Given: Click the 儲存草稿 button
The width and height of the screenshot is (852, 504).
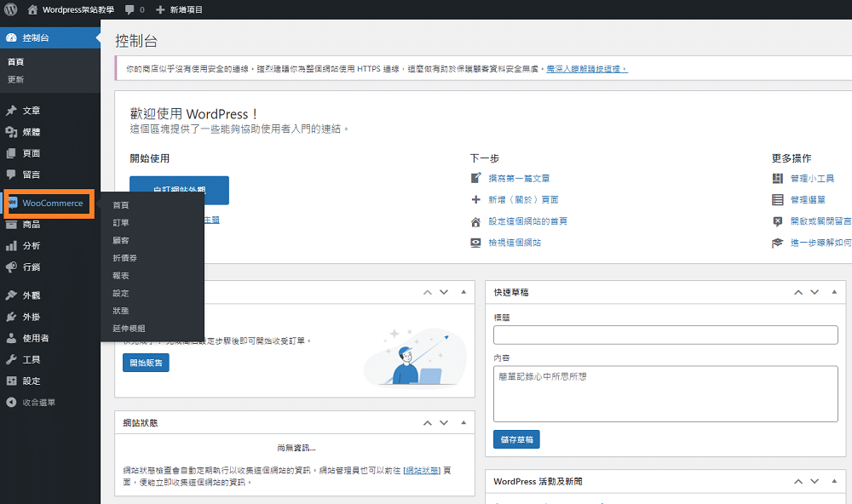Looking at the screenshot, I should [x=517, y=439].
